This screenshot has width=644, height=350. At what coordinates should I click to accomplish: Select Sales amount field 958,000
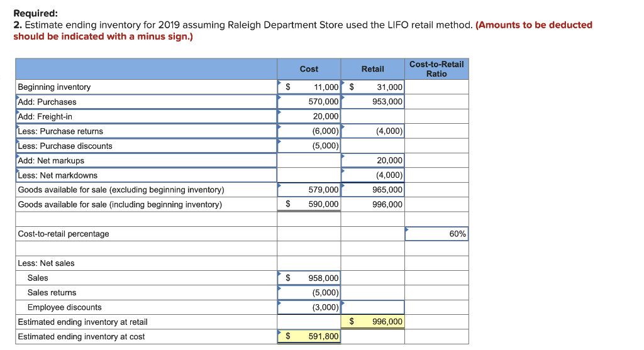coord(309,278)
